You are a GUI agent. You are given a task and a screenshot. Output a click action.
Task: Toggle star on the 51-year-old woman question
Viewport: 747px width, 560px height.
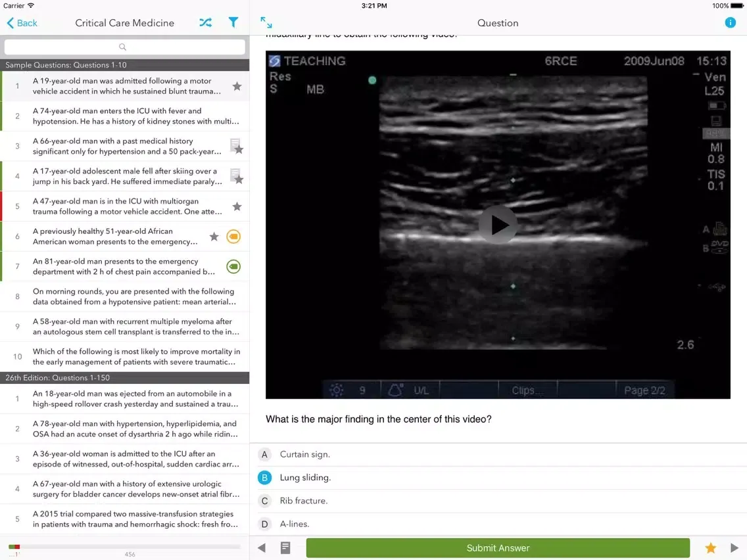pyautogui.click(x=214, y=236)
